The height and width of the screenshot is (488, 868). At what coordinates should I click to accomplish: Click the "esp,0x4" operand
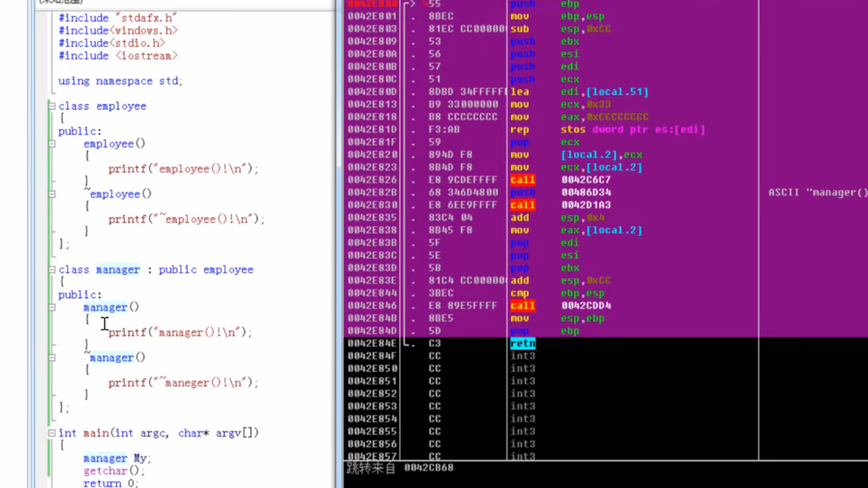[x=583, y=218]
